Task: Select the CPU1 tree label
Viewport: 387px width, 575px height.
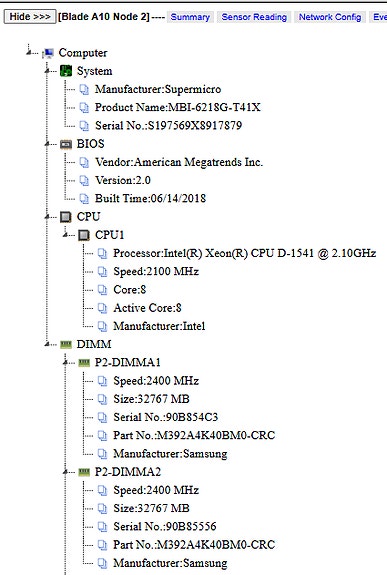Action: tap(109, 235)
